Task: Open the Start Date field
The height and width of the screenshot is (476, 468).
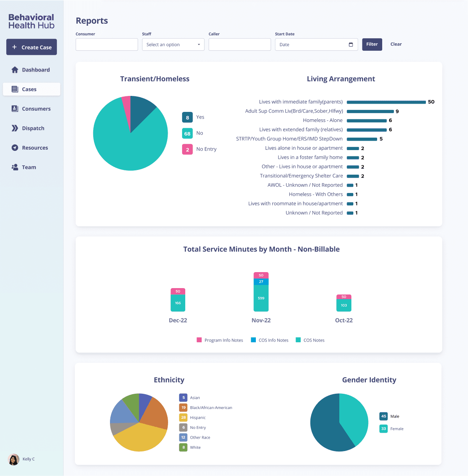Action: point(312,44)
